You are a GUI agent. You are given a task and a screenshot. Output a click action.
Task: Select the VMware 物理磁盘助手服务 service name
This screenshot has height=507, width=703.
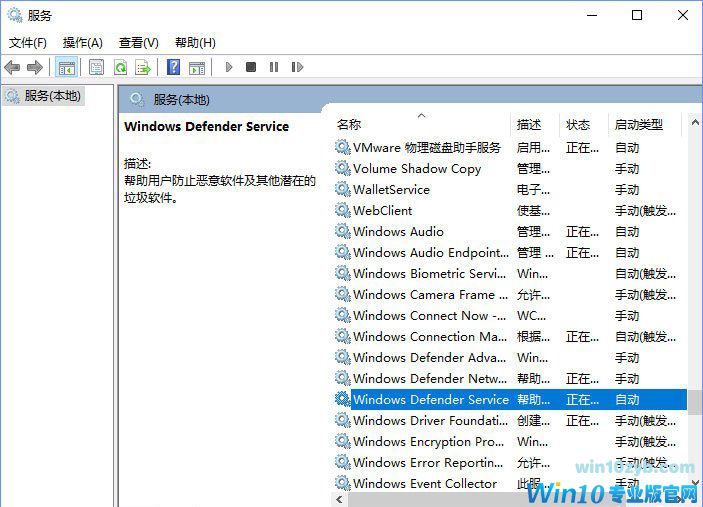click(427, 147)
